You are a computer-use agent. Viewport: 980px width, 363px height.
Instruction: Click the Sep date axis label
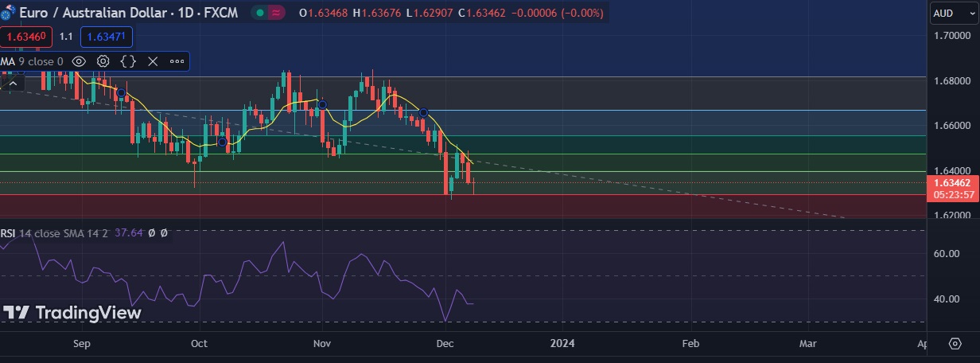tap(82, 344)
